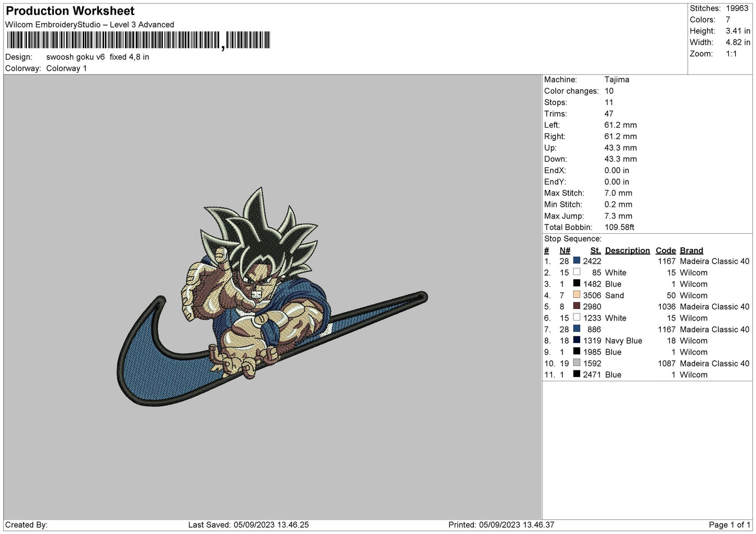Click the blue color swatch in stop row 1
Viewport: 756px width, 534px height.
(577, 260)
